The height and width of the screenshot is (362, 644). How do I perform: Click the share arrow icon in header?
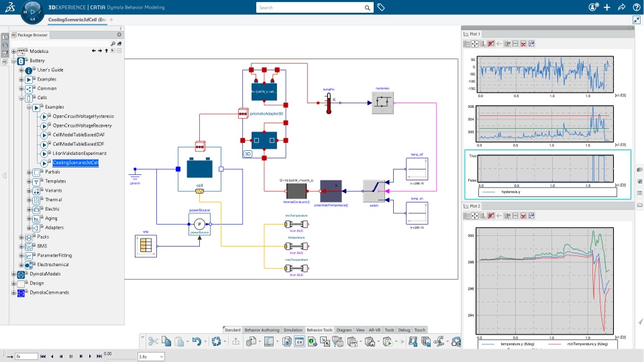[622, 7]
